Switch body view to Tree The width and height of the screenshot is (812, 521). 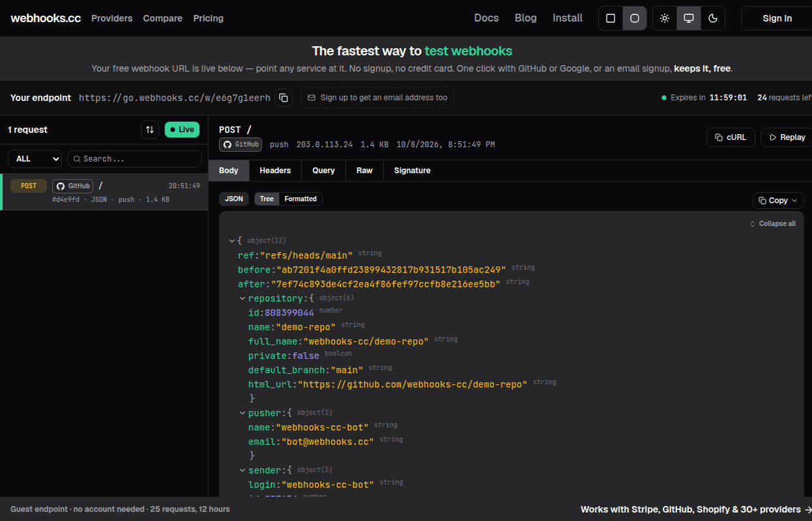(x=267, y=199)
